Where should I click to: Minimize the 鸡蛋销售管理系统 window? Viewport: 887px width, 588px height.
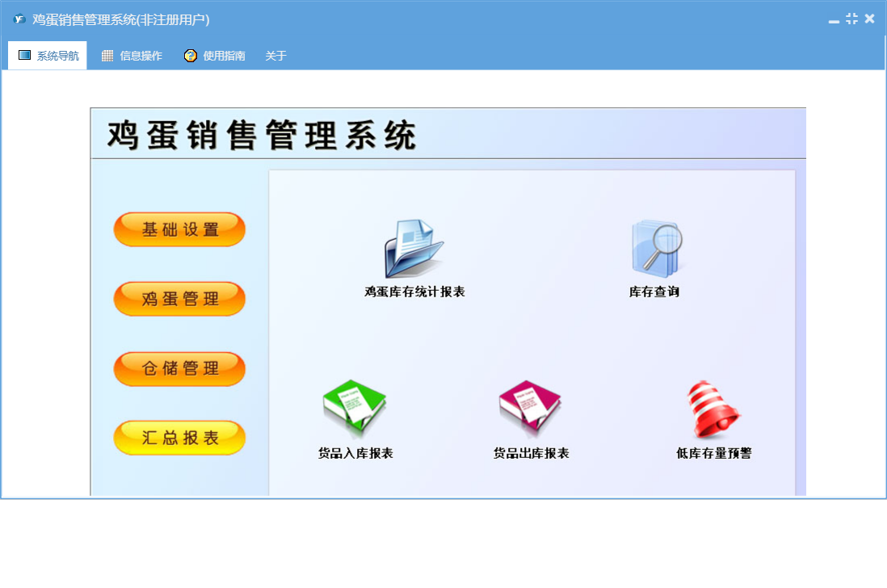click(834, 19)
